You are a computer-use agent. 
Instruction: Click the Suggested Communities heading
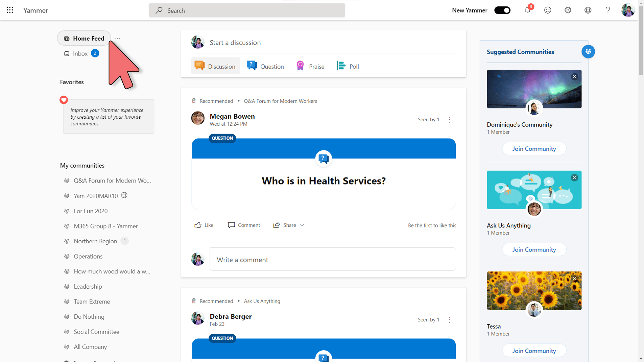point(520,52)
